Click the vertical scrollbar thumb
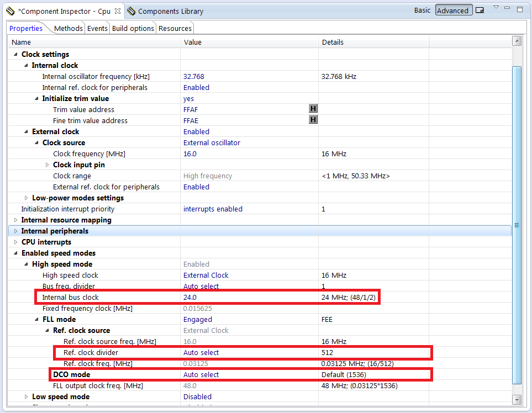The image size is (532, 413). pyautogui.click(x=517, y=225)
